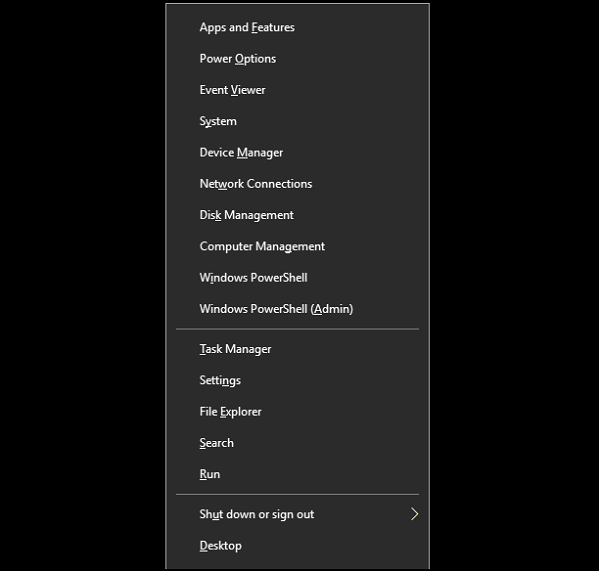Open the System entry

coord(218,121)
